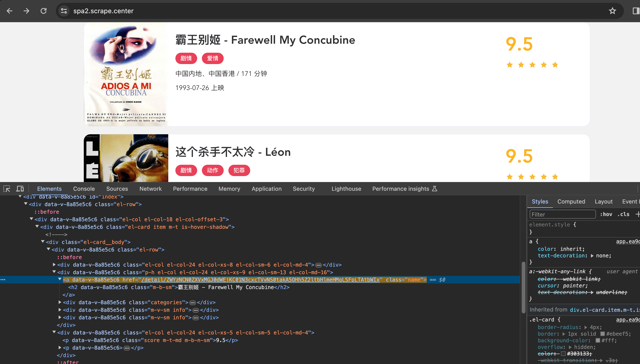Click the inspect element icon
This screenshot has height=364, width=640.
pos(7,189)
